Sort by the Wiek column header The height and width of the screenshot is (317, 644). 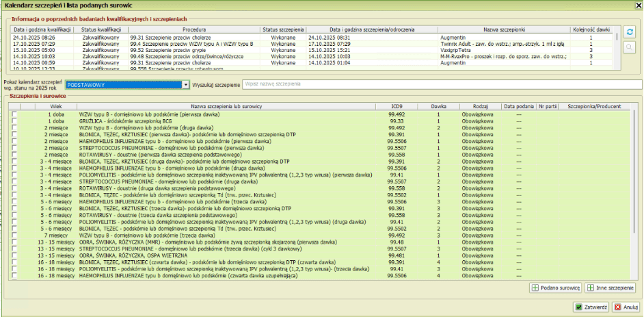click(x=56, y=107)
